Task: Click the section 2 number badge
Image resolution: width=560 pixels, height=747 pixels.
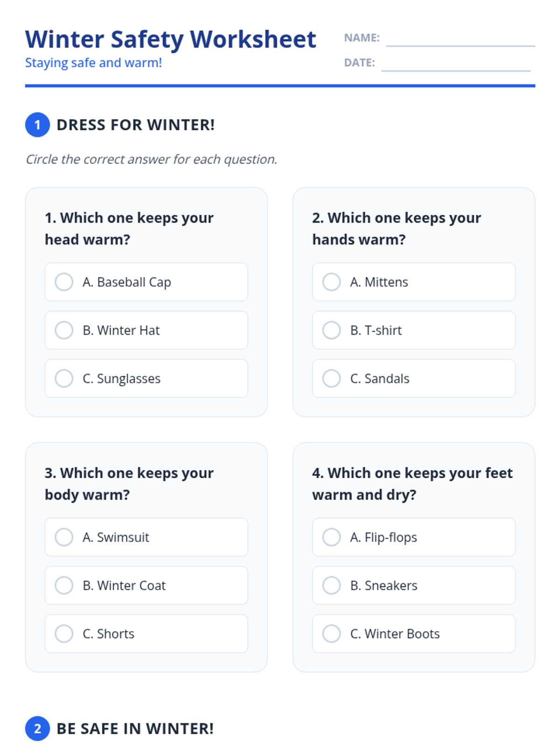Action: click(x=37, y=728)
